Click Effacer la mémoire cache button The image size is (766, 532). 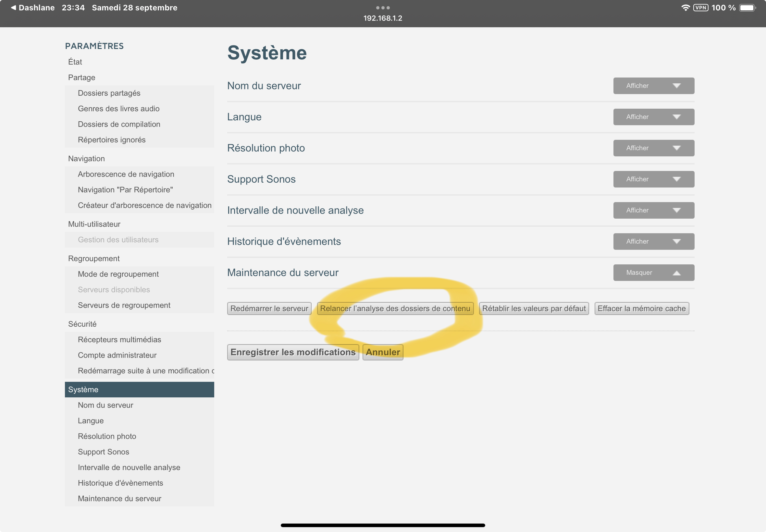[641, 308]
